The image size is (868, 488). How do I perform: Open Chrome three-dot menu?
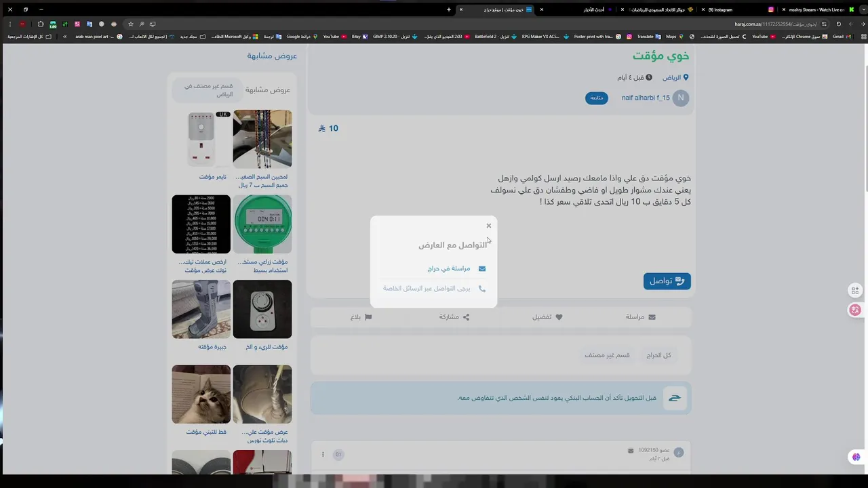[9, 24]
